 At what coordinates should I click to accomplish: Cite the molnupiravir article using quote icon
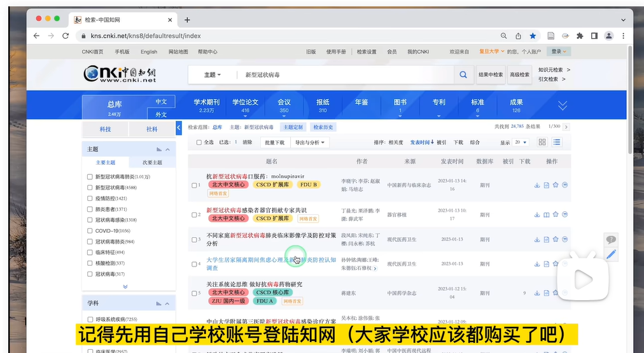click(x=564, y=184)
